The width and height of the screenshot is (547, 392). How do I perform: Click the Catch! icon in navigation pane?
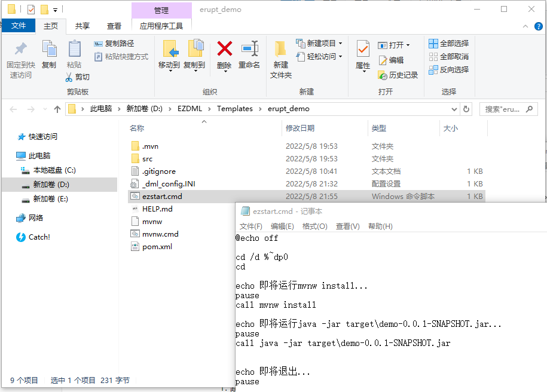pos(20,237)
